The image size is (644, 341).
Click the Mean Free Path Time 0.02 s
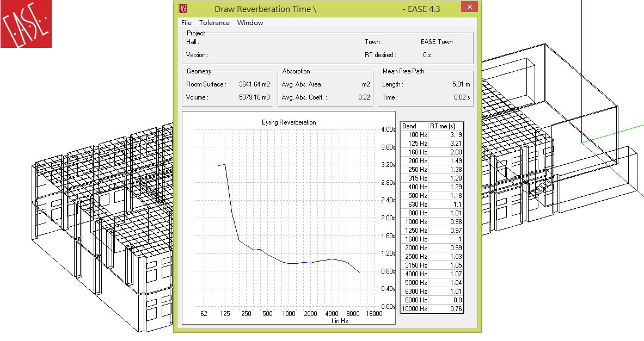pos(462,97)
